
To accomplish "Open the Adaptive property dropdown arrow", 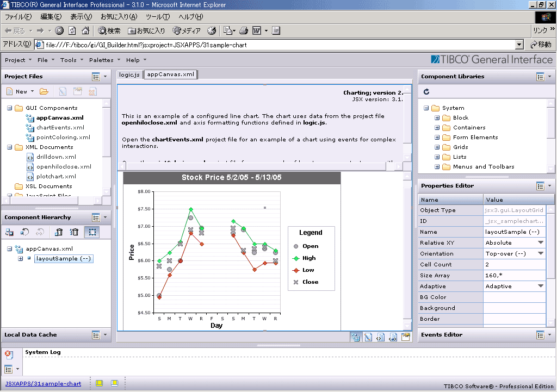I will point(541,286).
